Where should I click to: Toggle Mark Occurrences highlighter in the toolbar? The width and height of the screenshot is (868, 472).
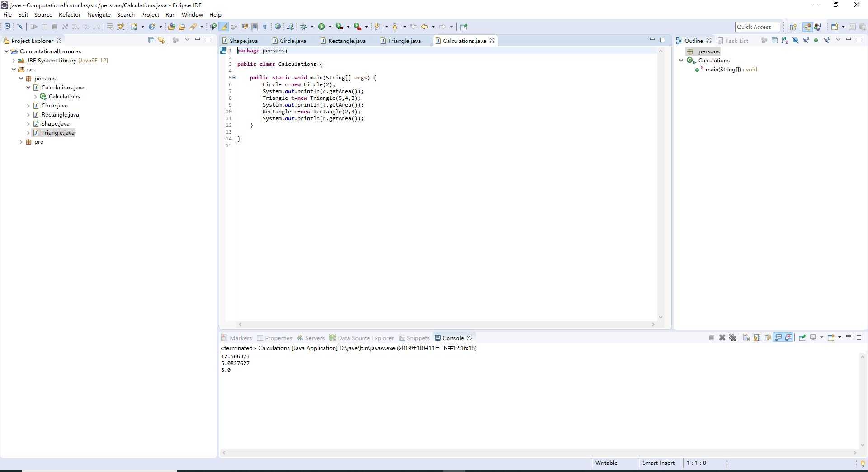[224, 27]
